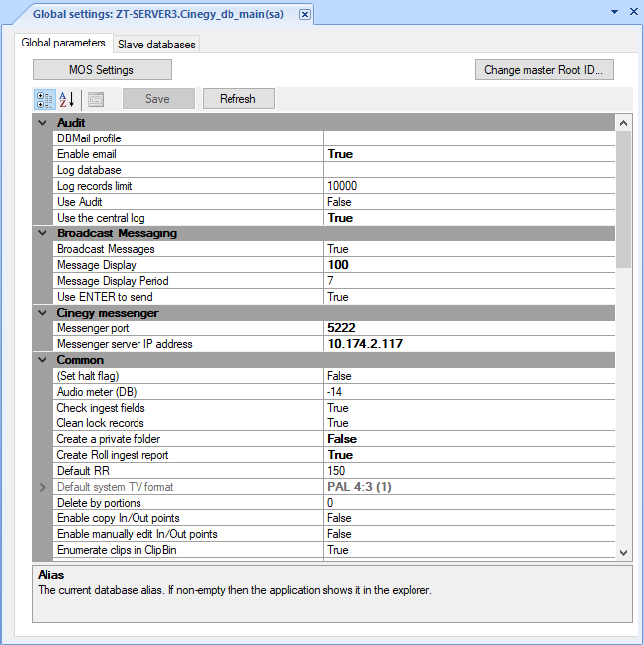Close the Global settings tab with X icon
This screenshot has height=645, width=644.
click(x=305, y=15)
